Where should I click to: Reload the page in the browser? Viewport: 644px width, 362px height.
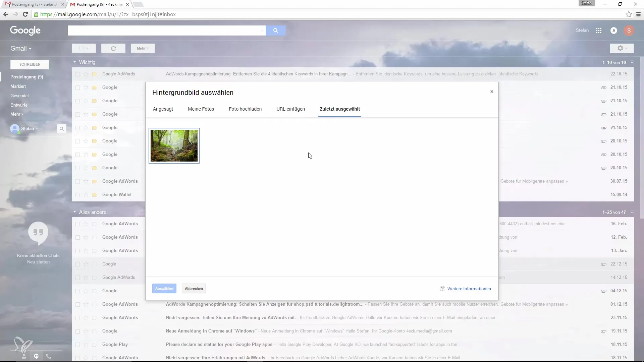click(25, 14)
